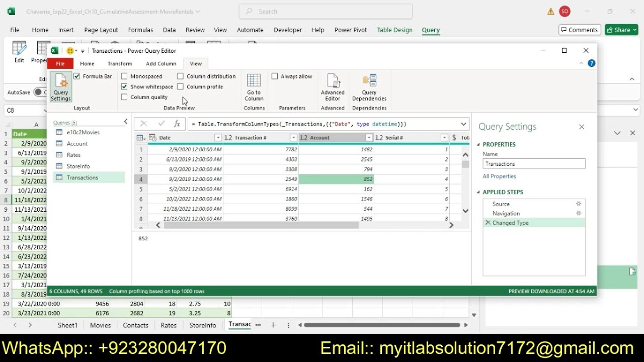Show Query Dependencies diagram
The image size is (644, 362).
(369, 87)
